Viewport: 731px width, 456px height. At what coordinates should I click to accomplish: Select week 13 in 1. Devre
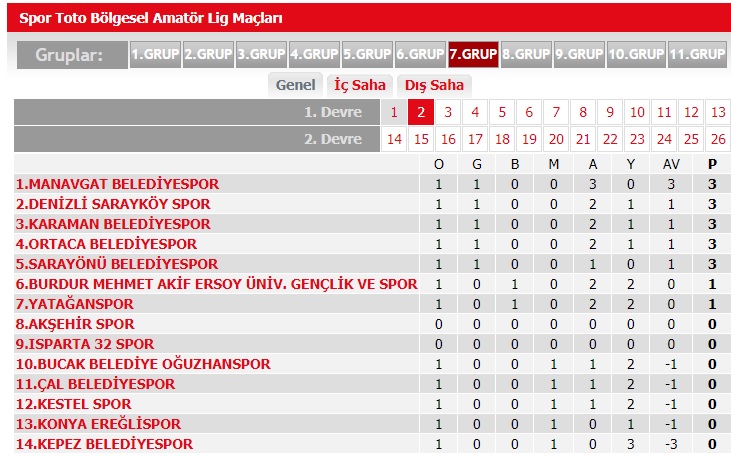tap(717, 113)
